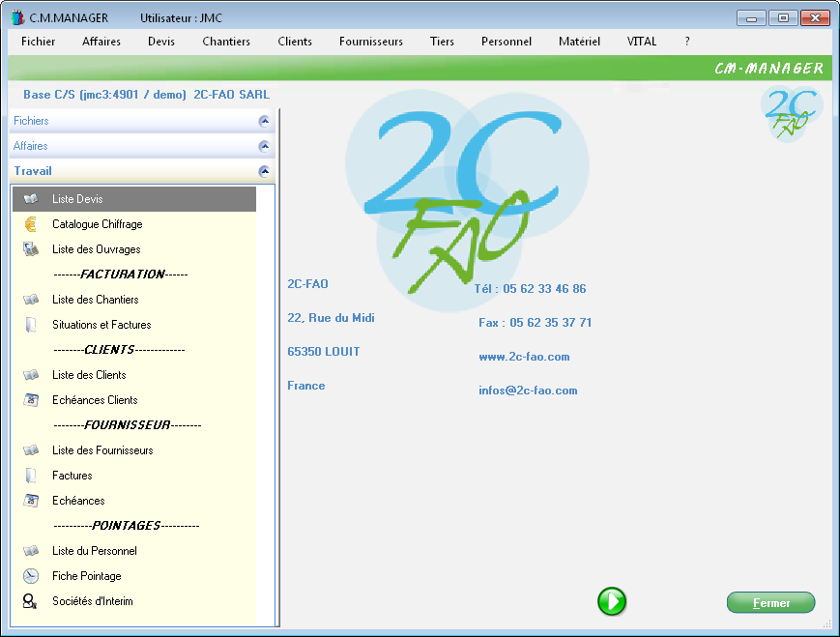The width and height of the screenshot is (840, 637).
Task: Click the Fermer button
Action: click(771, 603)
